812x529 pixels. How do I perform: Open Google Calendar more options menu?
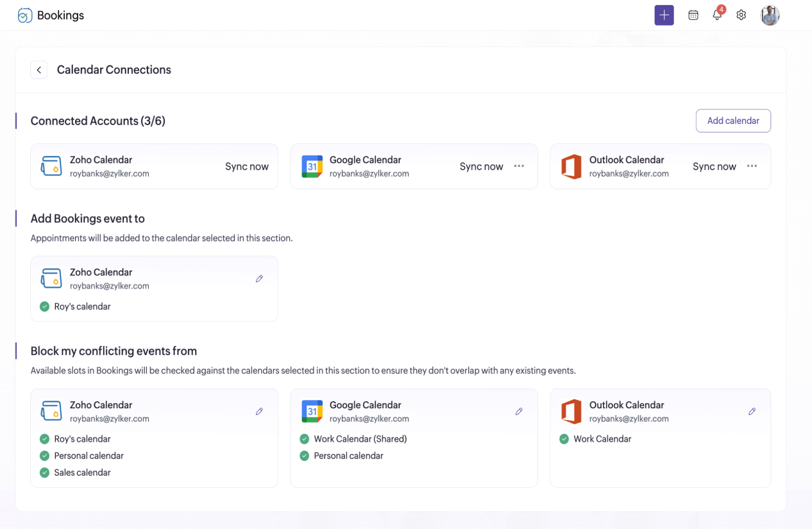(x=519, y=166)
